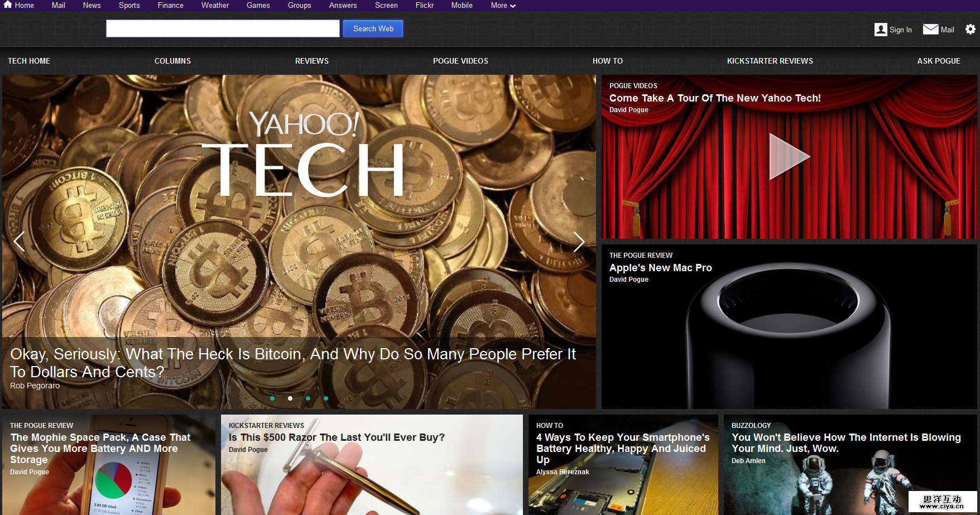
Task: Open the $500 razor Kickstarter article
Action: click(337, 437)
